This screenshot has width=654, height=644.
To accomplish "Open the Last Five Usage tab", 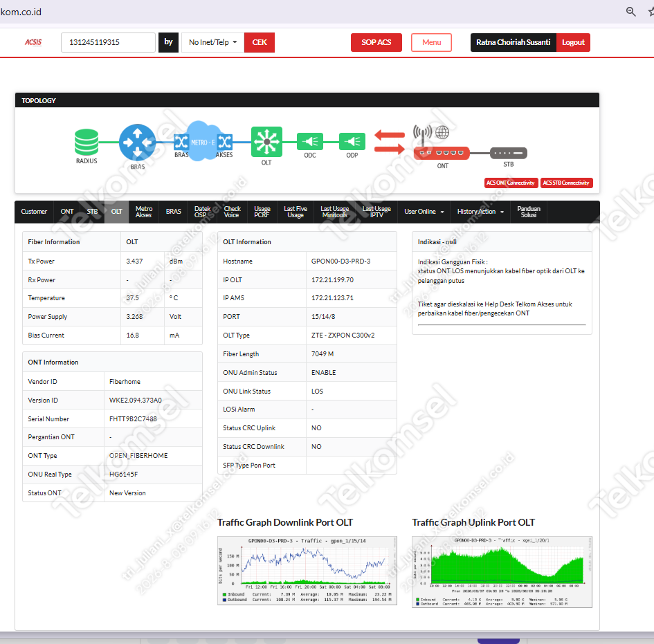I will 296,212.
